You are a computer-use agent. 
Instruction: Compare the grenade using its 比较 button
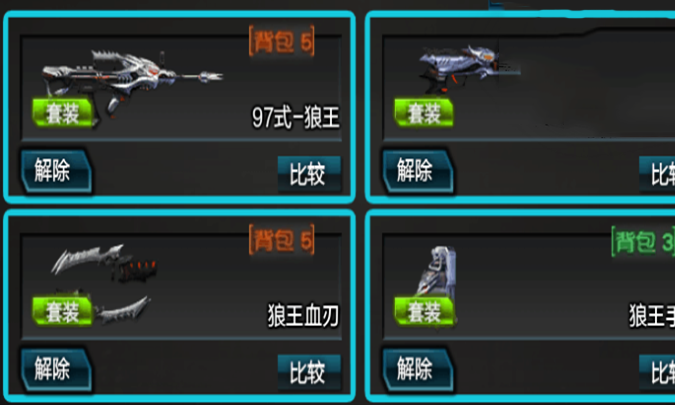657,372
